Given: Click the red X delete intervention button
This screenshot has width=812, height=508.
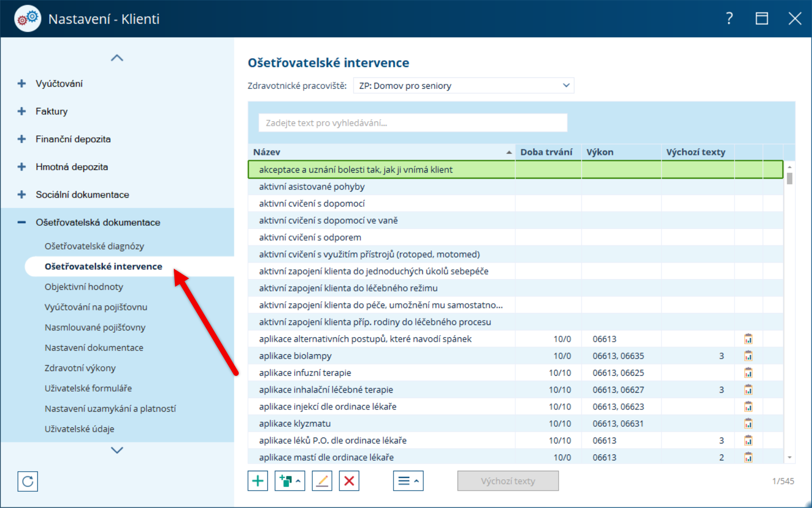Looking at the screenshot, I should point(349,480).
